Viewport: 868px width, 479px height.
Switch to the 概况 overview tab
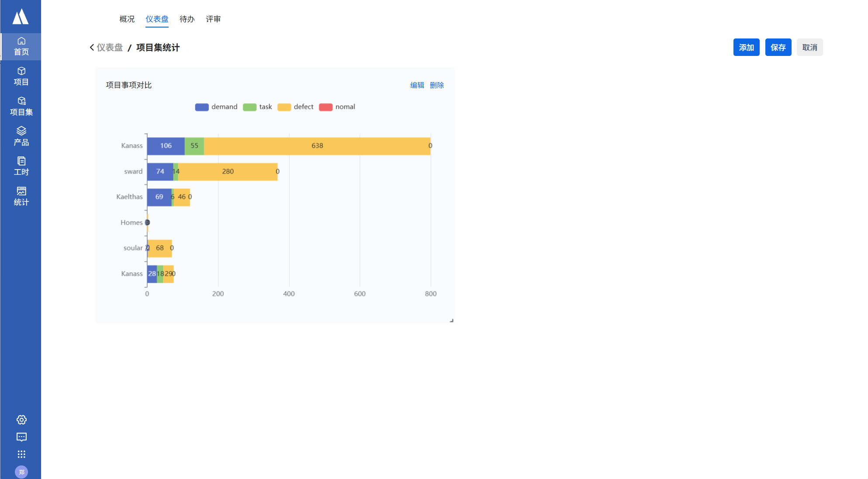127,19
